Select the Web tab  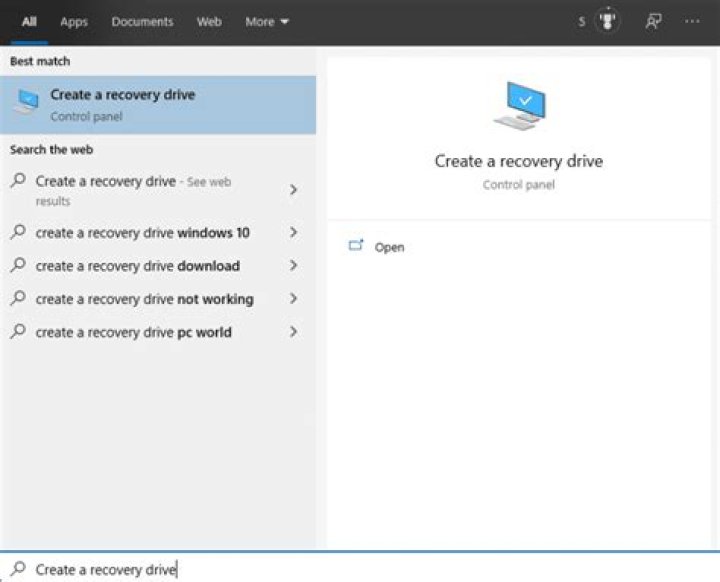point(209,22)
